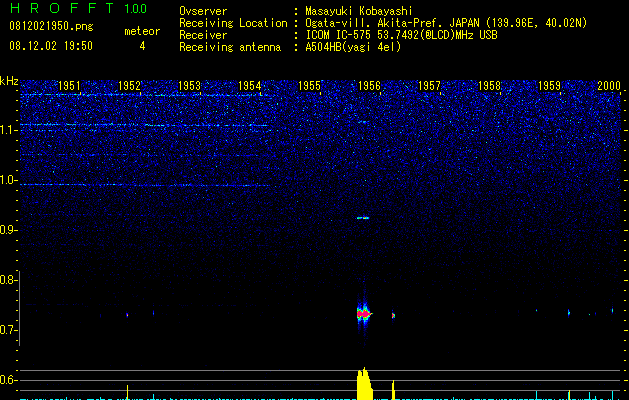The height and width of the screenshot is (400, 629).
Task: Click the 0812021950.png filename
Action: (x=51, y=26)
